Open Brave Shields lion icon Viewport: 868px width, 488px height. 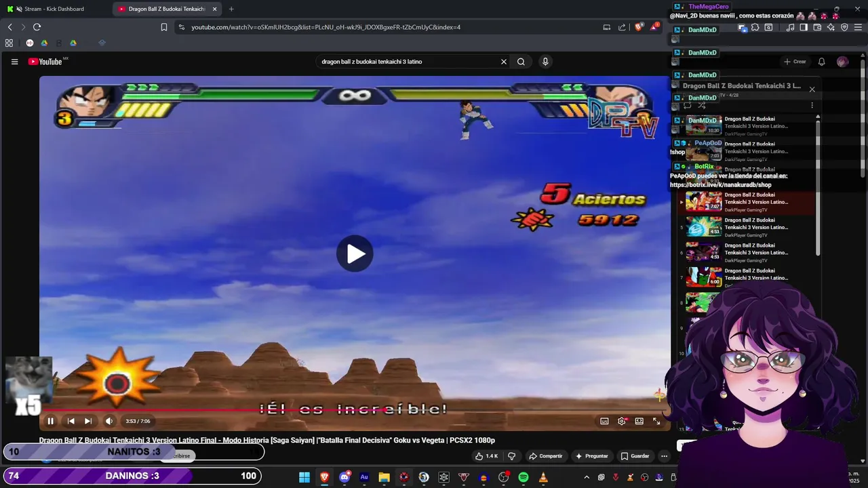click(x=639, y=27)
